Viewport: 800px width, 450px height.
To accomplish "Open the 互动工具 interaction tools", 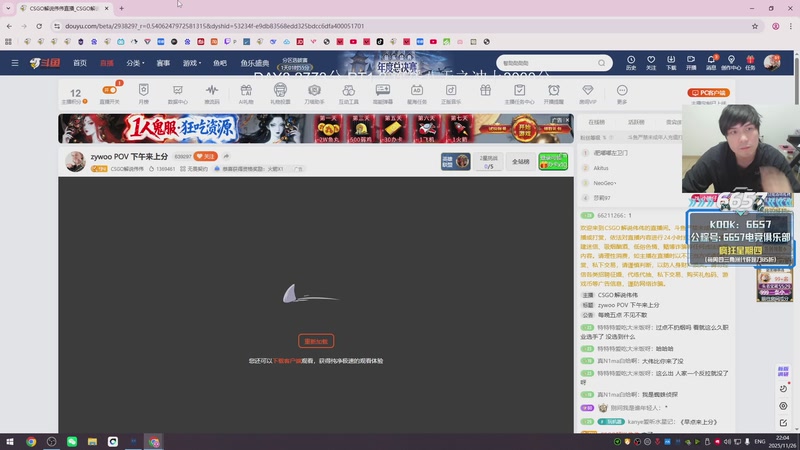I will point(348,94).
